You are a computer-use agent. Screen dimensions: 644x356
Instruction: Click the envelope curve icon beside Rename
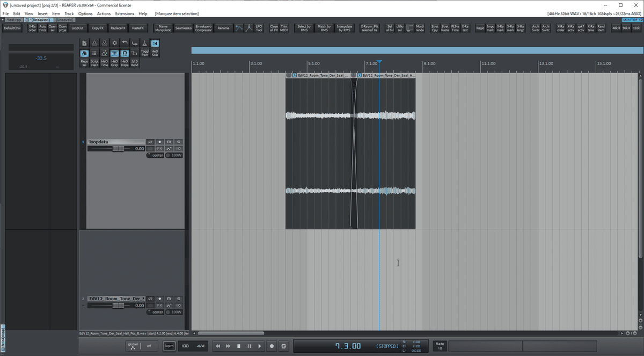coord(239,27)
